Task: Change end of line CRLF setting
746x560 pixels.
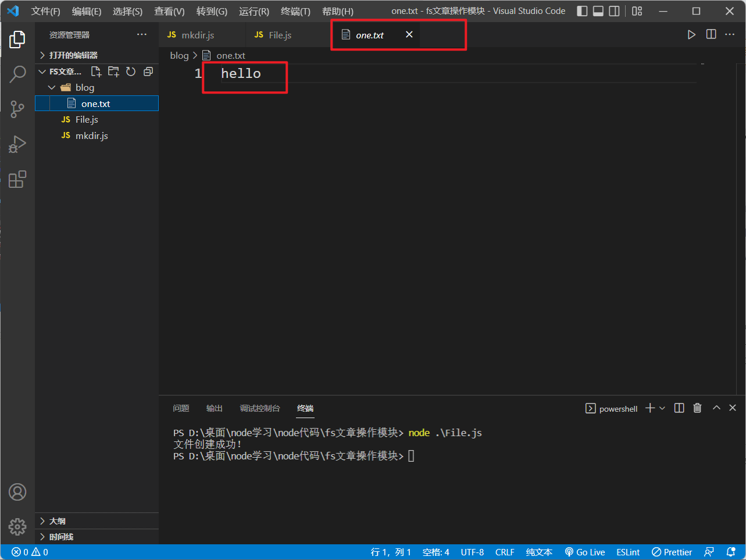Action: point(505,552)
